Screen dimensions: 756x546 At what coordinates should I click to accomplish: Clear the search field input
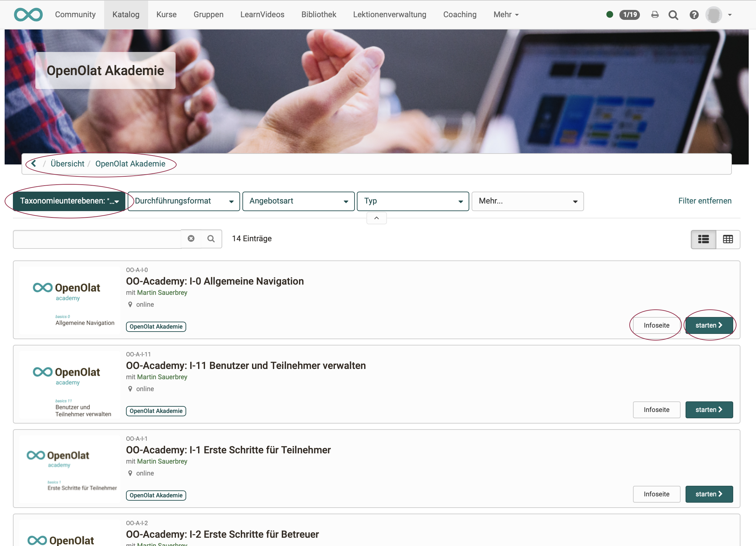(191, 238)
